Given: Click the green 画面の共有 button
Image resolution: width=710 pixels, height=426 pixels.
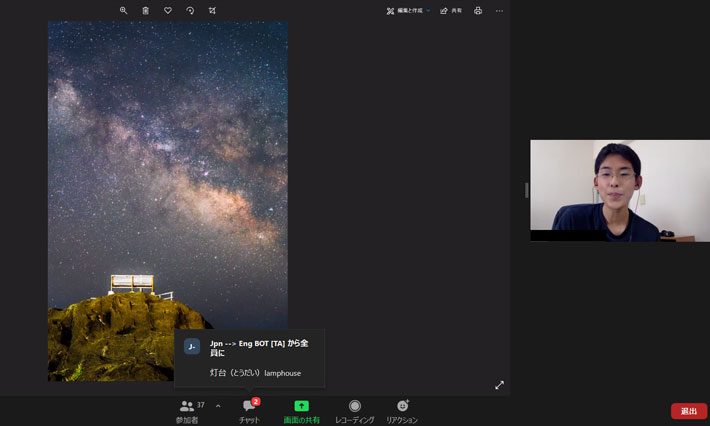Looking at the screenshot, I should pos(301,411).
